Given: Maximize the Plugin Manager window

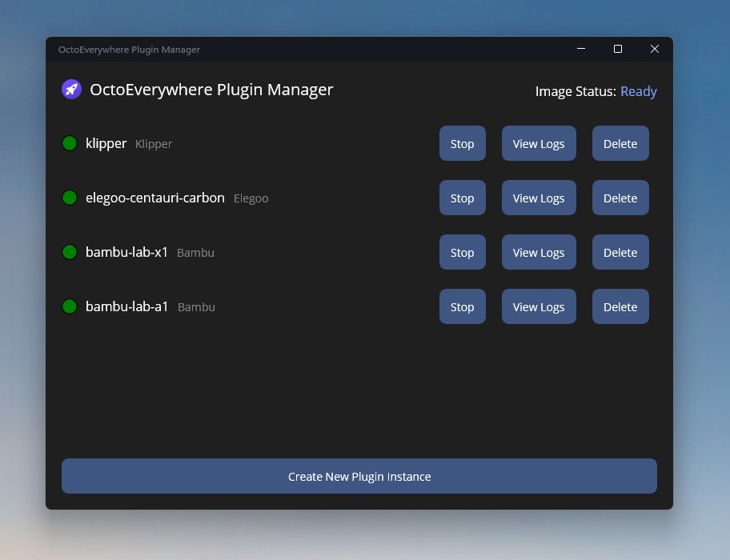Looking at the screenshot, I should coord(618,50).
